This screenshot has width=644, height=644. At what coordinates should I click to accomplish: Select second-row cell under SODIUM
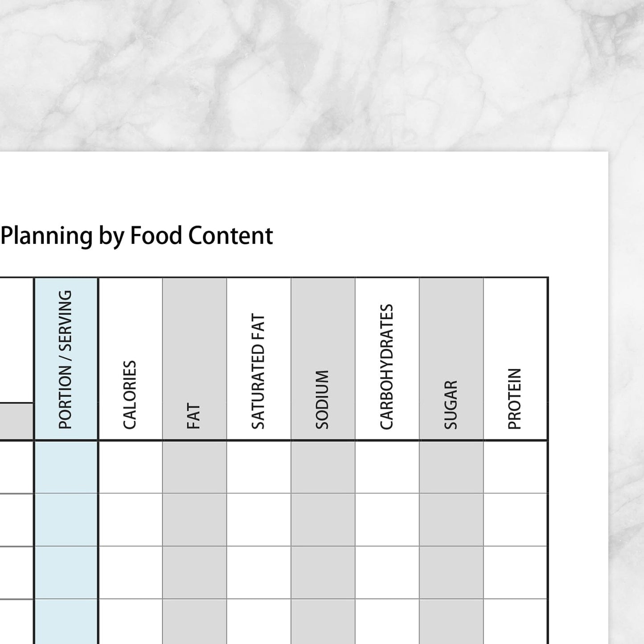(x=323, y=520)
